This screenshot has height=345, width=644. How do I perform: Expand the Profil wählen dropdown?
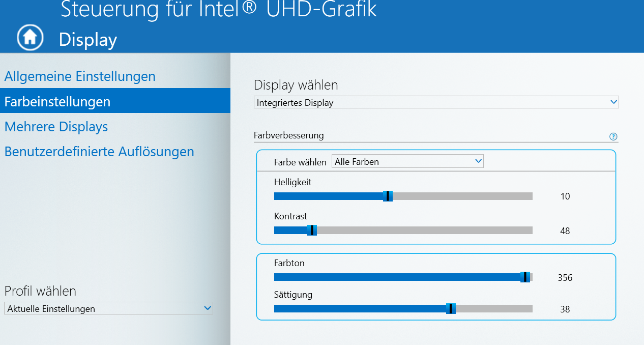pos(108,308)
